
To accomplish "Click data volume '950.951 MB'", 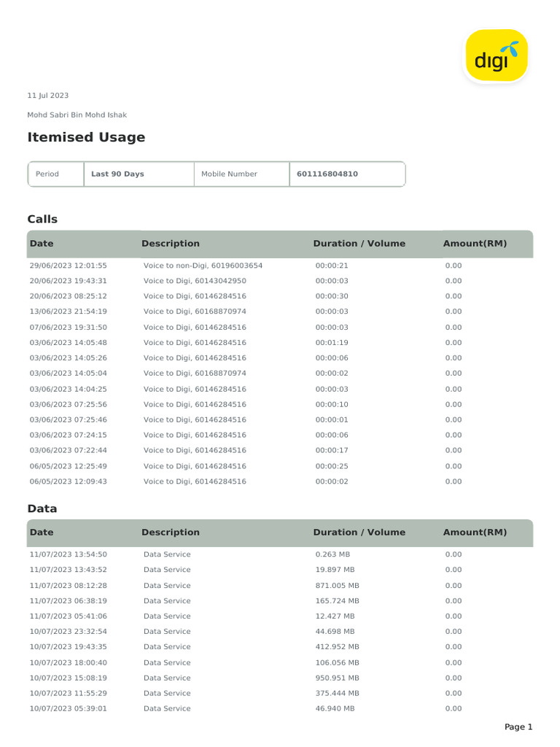I will pos(337,678).
